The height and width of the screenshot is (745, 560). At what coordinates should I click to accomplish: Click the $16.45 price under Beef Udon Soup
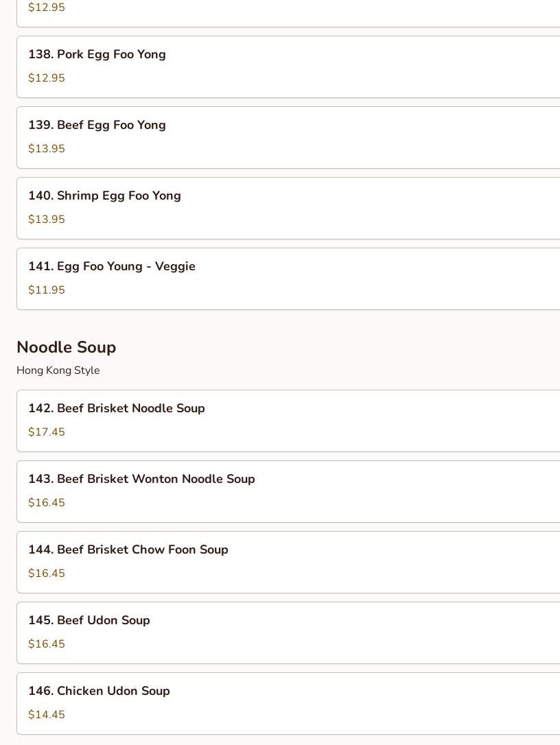[47, 644]
